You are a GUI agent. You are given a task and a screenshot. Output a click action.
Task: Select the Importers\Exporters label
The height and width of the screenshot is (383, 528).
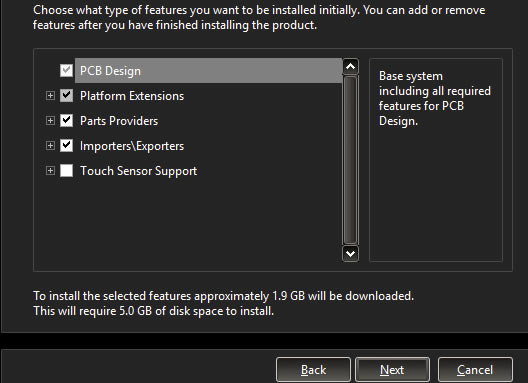(x=132, y=146)
